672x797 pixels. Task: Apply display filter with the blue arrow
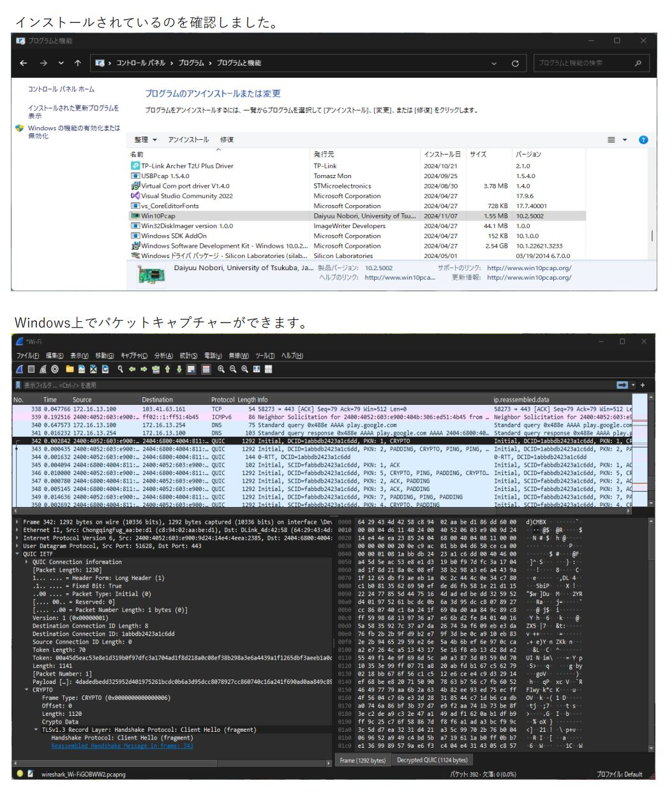coord(622,385)
